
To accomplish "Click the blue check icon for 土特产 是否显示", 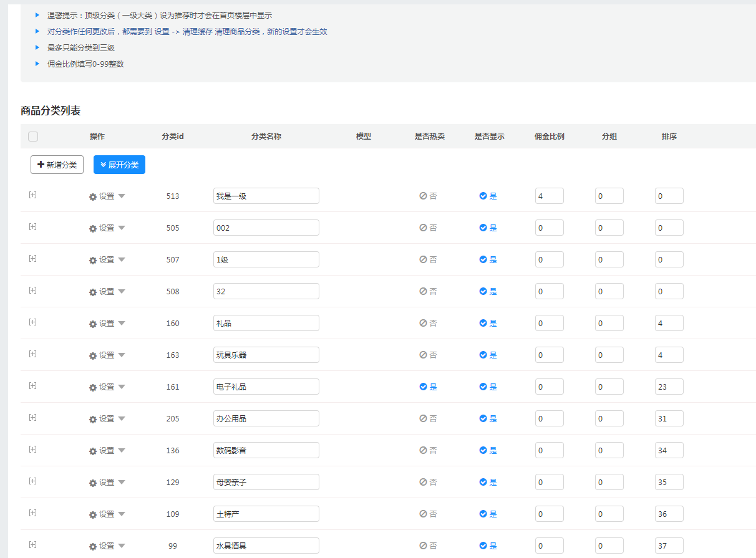I will (x=483, y=514).
